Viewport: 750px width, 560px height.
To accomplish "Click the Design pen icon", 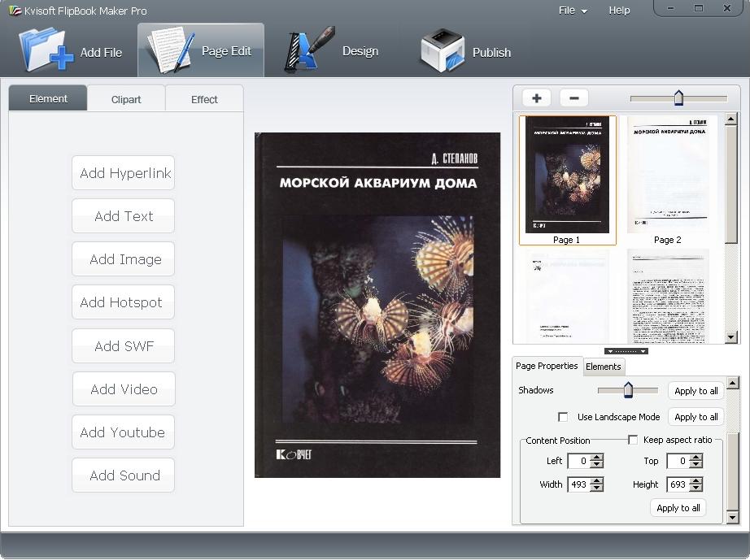I will point(309,50).
